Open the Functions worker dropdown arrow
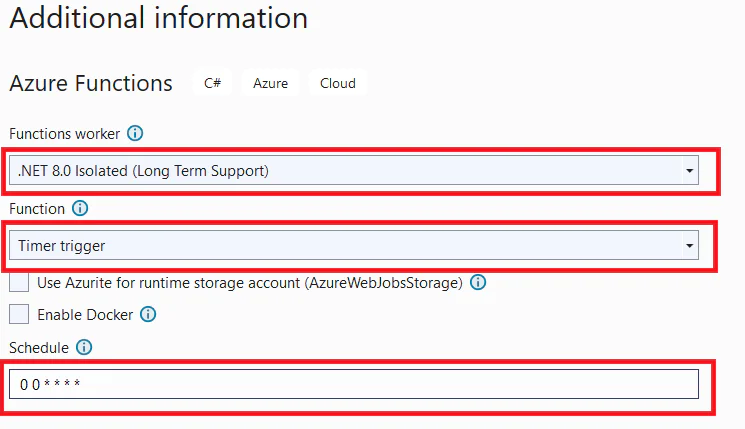The image size is (745, 429). coord(689,170)
